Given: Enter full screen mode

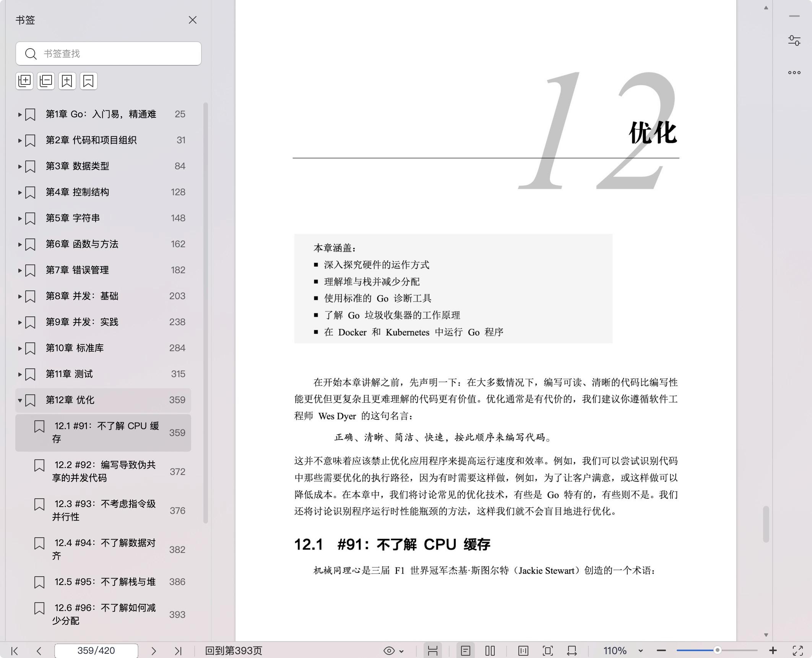Looking at the screenshot, I should click(798, 651).
